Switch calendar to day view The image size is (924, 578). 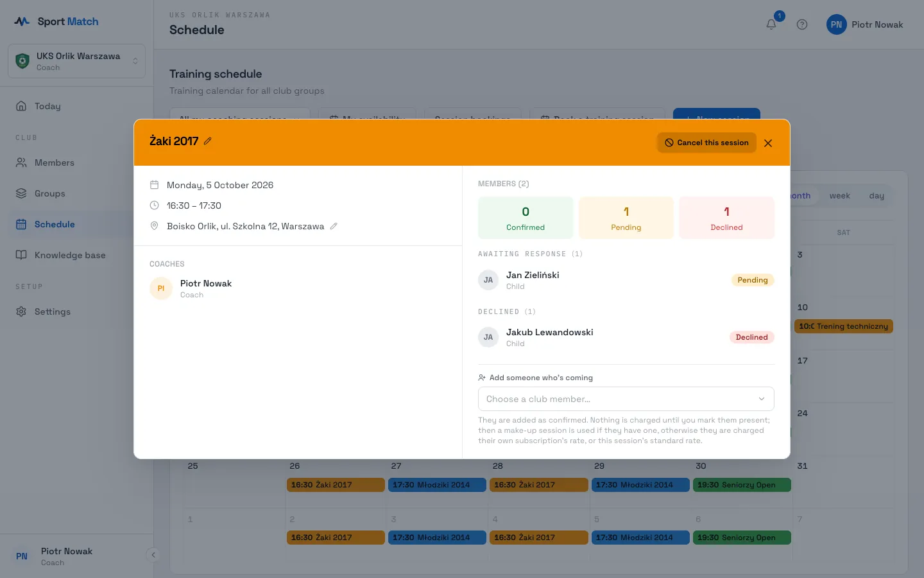pos(877,196)
